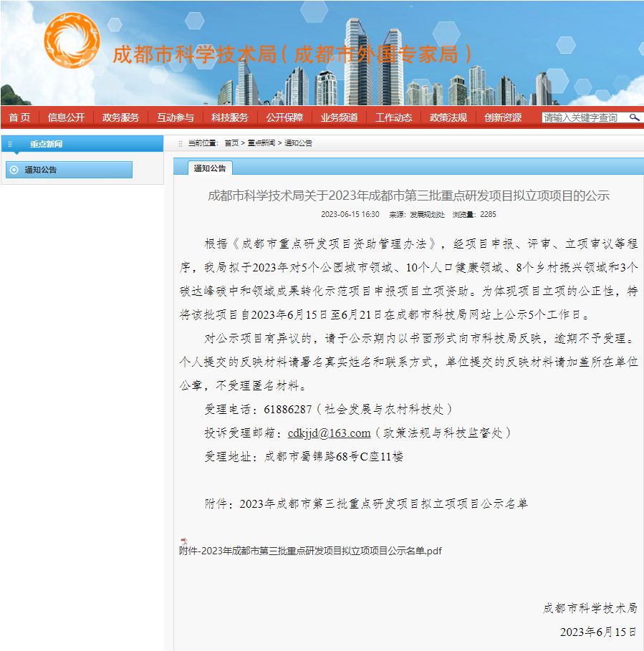Navigate to 公开保障 section

click(284, 117)
